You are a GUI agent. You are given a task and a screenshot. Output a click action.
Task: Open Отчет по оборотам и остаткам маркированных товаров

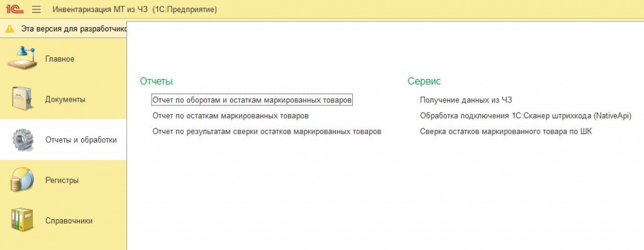tap(252, 100)
